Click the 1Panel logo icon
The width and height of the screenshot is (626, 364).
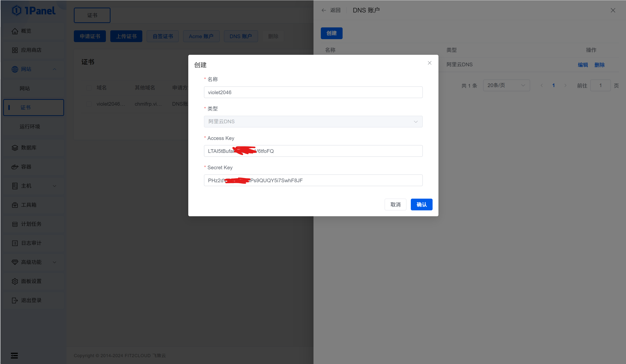(17, 11)
